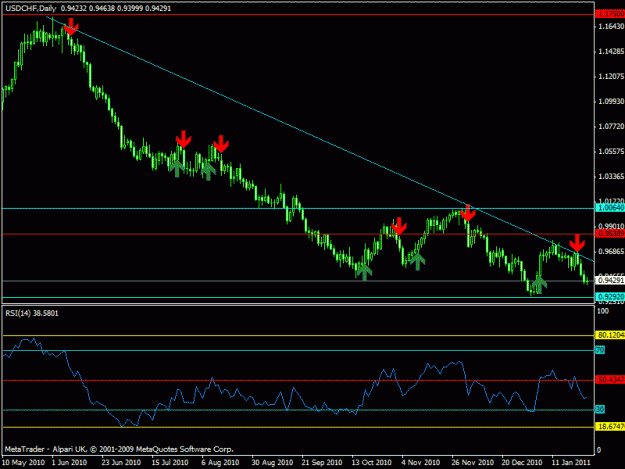Select the green buy arrow at the late-December 2010 low

(539, 285)
